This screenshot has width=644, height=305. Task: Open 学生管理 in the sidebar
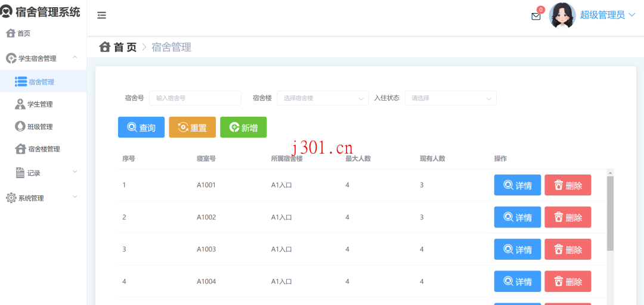pyautogui.click(x=40, y=105)
